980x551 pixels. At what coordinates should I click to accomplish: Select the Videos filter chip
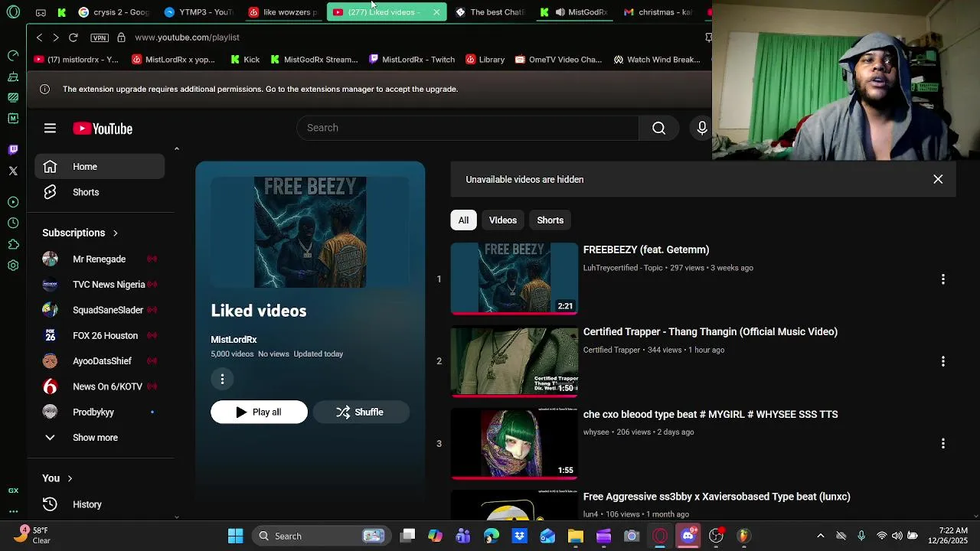point(503,220)
